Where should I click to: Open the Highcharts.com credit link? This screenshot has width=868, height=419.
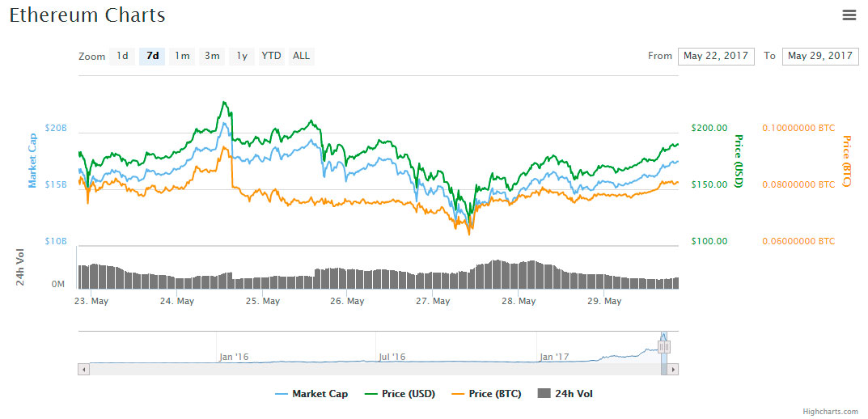point(830,412)
